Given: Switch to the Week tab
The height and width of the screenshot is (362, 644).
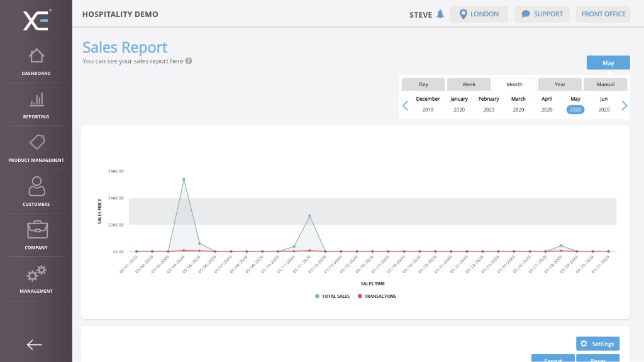Looking at the screenshot, I should pyautogui.click(x=469, y=84).
